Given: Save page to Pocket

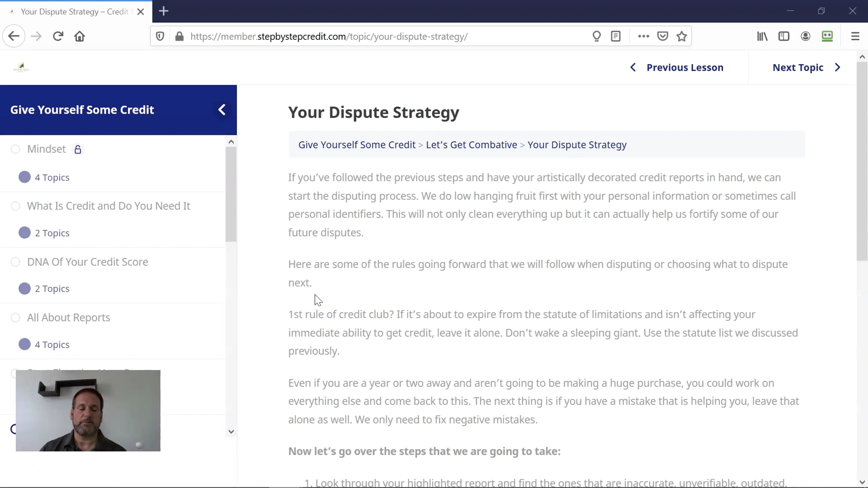Looking at the screenshot, I should point(663,36).
